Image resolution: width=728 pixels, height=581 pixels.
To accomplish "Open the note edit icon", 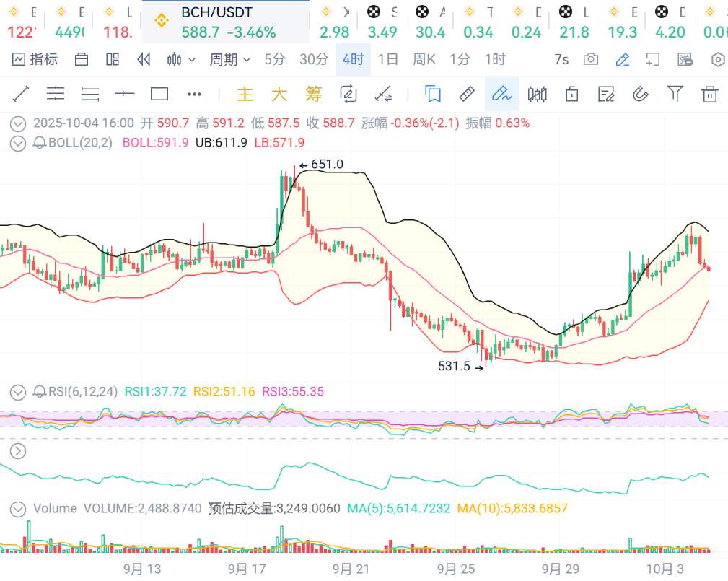I will 606,95.
